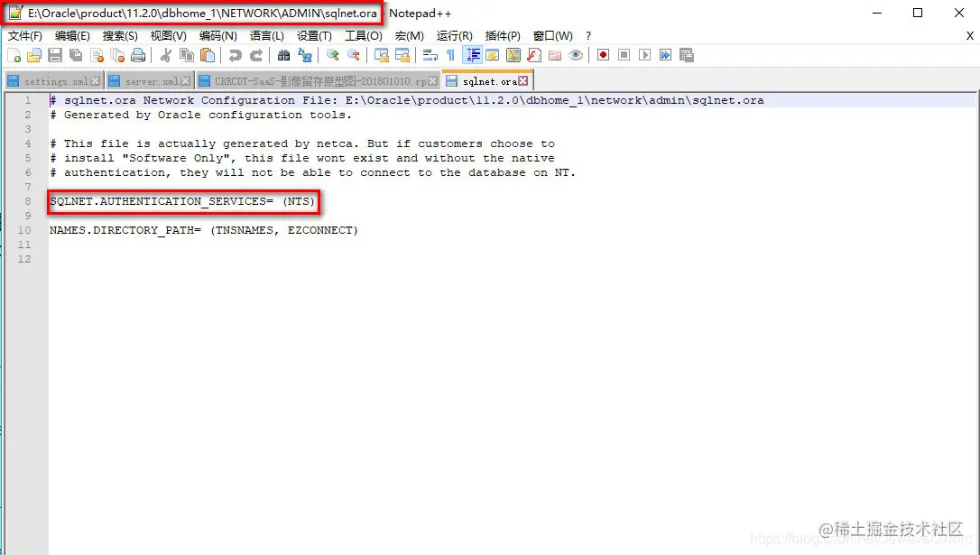Click the save recorded macro icon
Viewport: 980px width, 555px height.
point(686,56)
